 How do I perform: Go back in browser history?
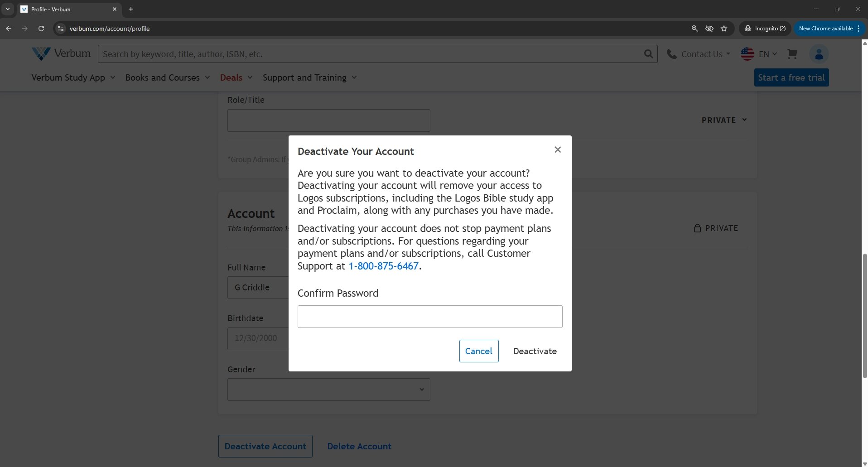pyautogui.click(x=9, y=29)
